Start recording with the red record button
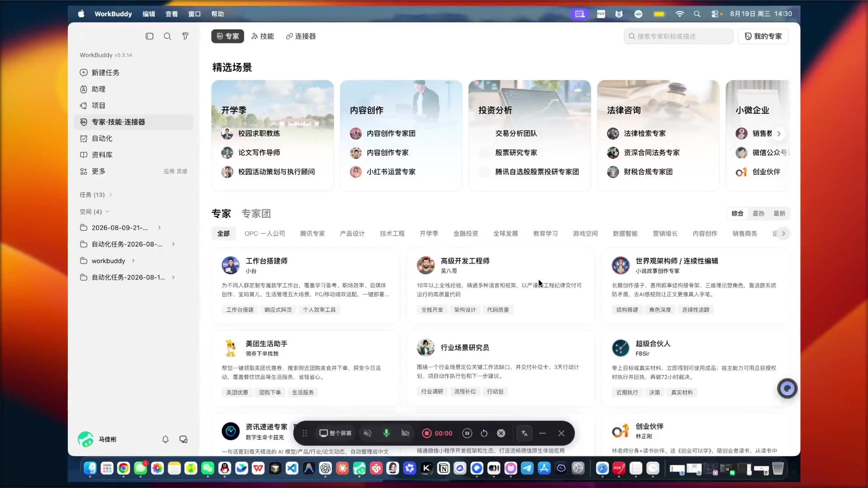Image resolution: width=868 pixels, height=488 pixels. click(x=426, y=433)
